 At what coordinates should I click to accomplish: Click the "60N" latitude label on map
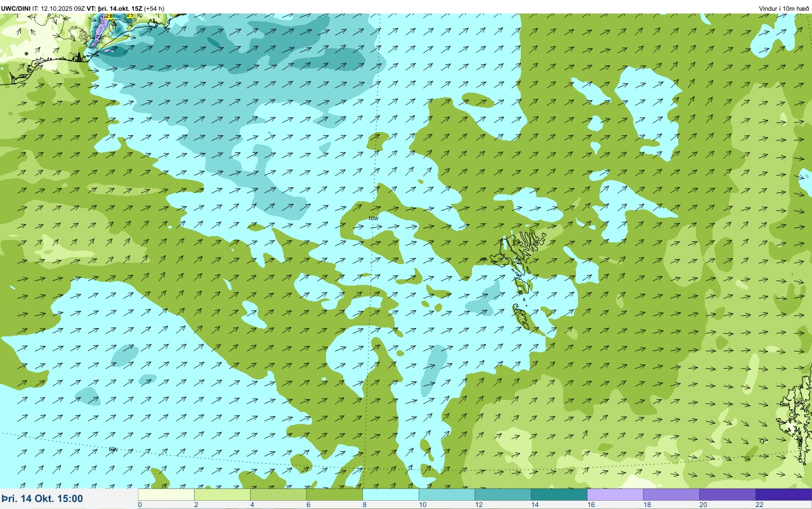coord(113,449)
